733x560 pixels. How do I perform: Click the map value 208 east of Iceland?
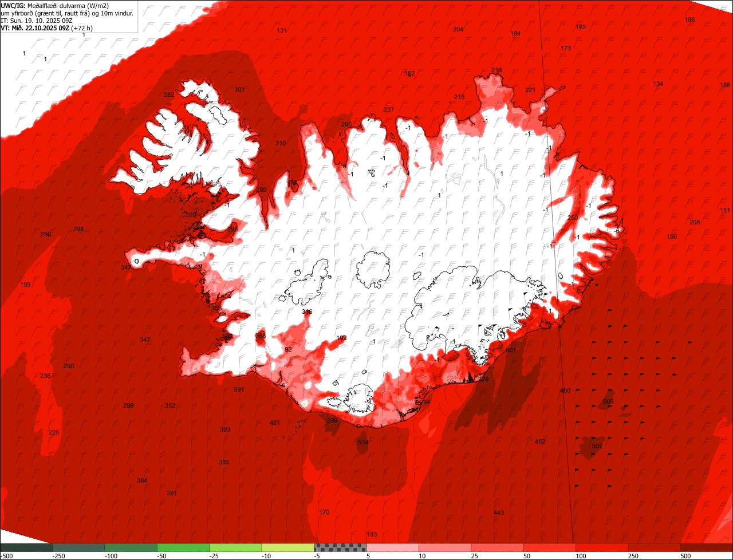[695, 222]
